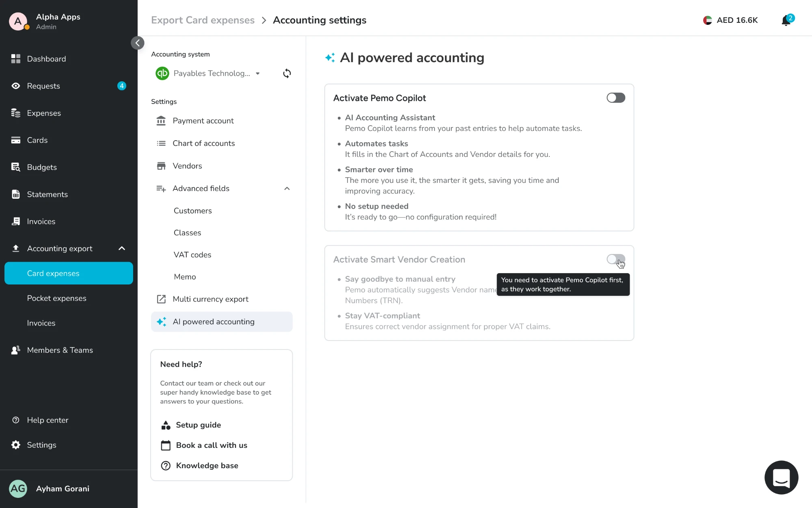This screenshot has height=508, width=812.
Task: Click the Requests badge showing 4
Action: point(122,86)
